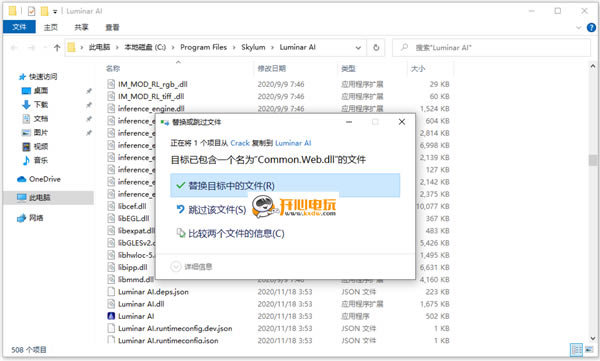Select the 下载 folder in quick access
Viewport: 600px width, 361px height.
pos(35,105)
